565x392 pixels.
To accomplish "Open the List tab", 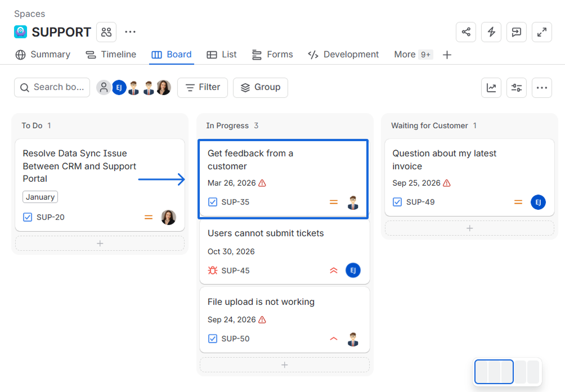I will pyautogui.click(x=222, y=55).
